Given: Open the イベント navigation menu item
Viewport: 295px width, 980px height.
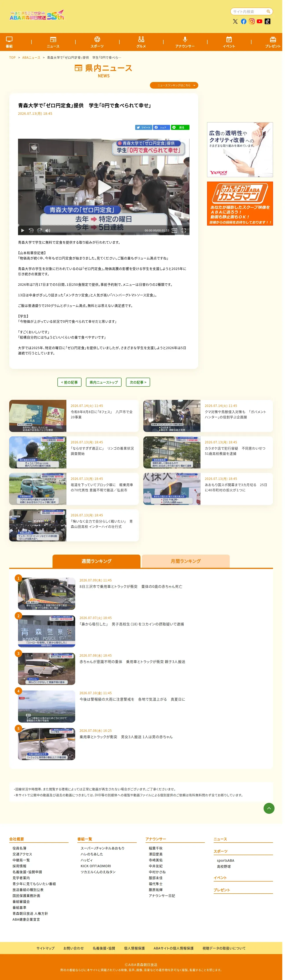Looking at the screenshot, I should pyautogui.click(x=229, y=42).
